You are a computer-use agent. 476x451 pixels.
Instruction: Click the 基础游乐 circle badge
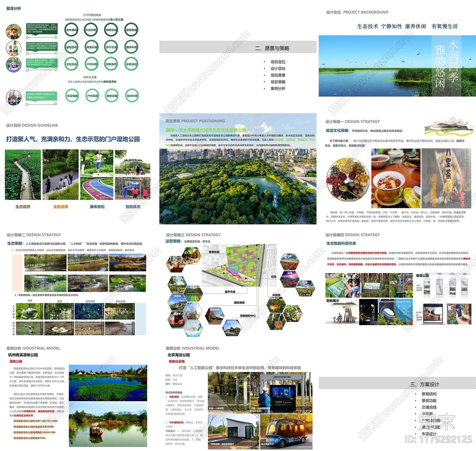pos(71,47)
